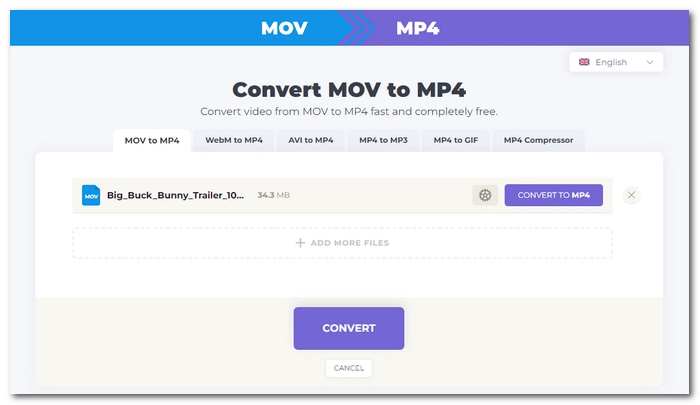Click the 34.3 MB file size text
700x405 pixels.
273,195
